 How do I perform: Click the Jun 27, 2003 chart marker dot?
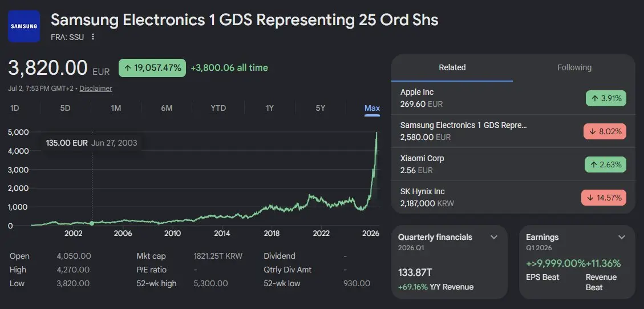coord(92,223)
